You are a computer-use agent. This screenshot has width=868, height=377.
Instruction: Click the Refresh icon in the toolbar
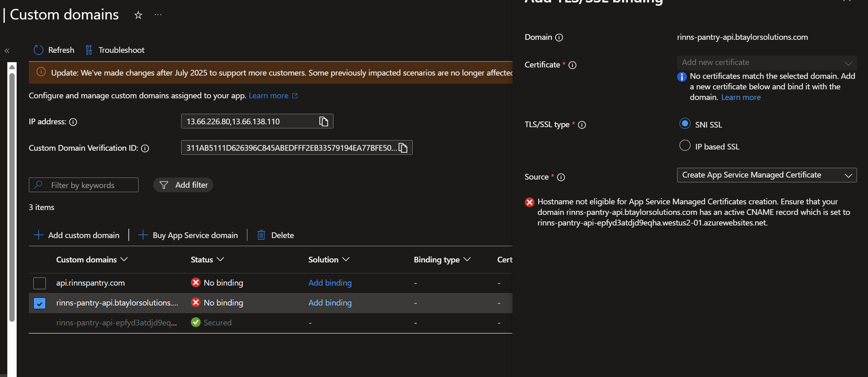39,50
